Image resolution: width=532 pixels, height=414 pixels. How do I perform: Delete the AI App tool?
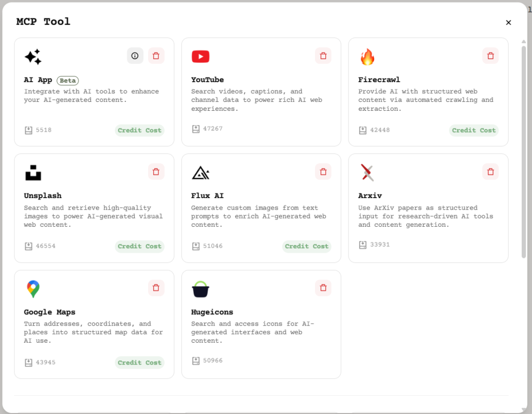click(156, 56)
